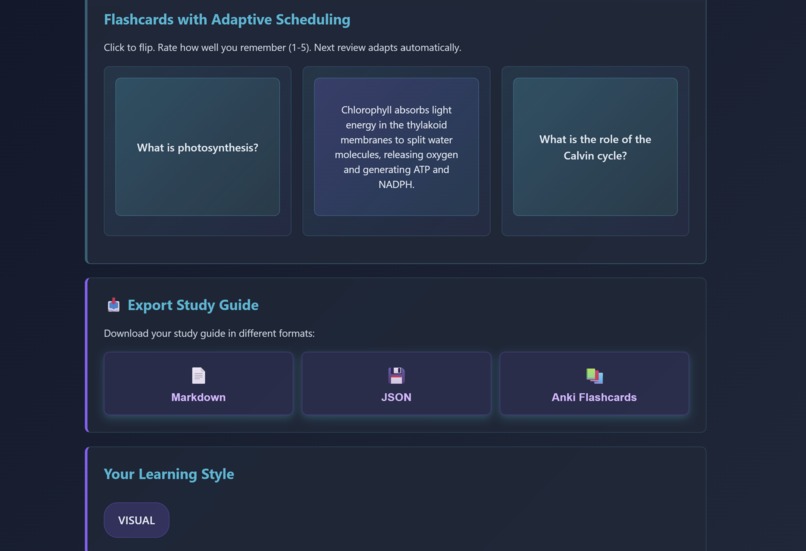Click the "Click to flip. Rate how well" instructions

282,48
